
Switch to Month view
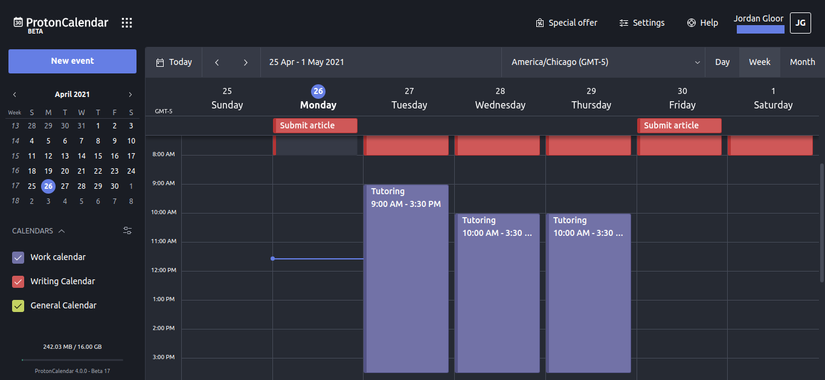[802, 62]
